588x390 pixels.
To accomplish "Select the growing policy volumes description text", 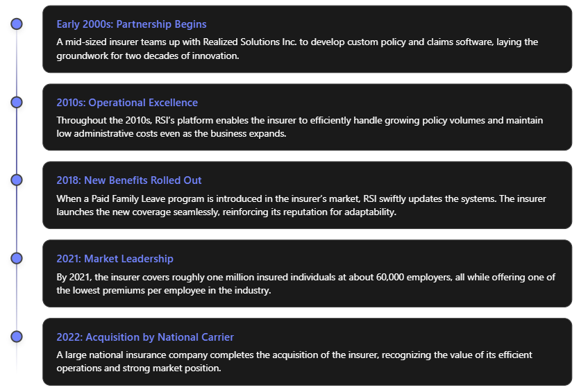I will (x=299, y=127).
